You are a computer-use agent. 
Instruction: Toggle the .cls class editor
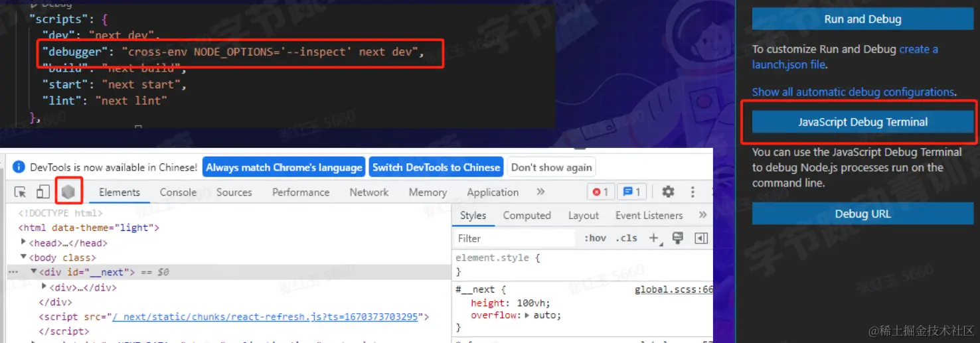626,238
